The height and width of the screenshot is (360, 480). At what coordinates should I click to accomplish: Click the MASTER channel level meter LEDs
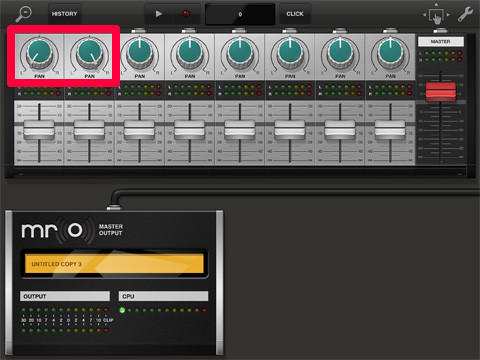pos(441,56)
